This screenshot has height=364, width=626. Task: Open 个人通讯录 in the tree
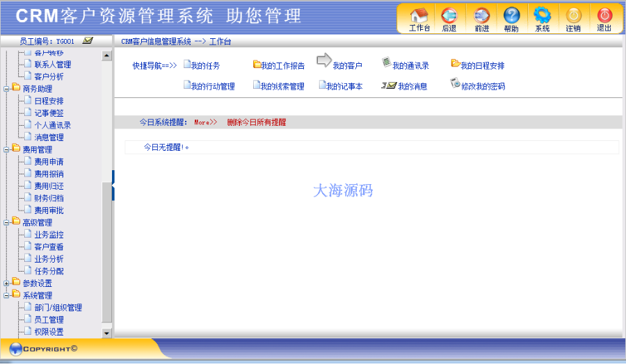coord(53,125)
